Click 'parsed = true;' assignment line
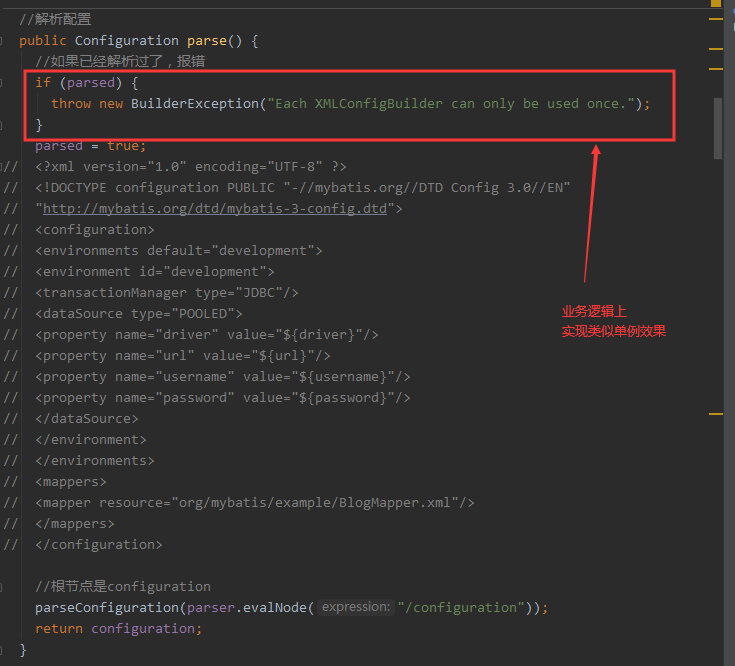 90,146
